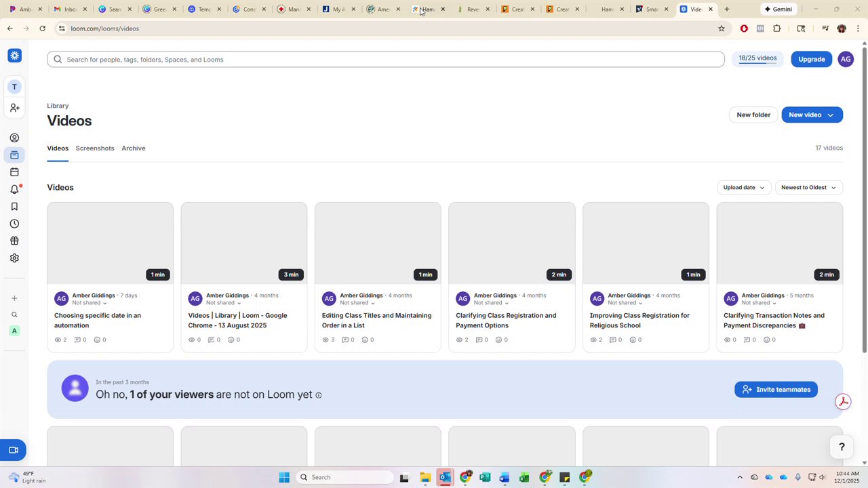868x488 pixels.
Task: Switch to the Archive tab
Action: point(134,148)
